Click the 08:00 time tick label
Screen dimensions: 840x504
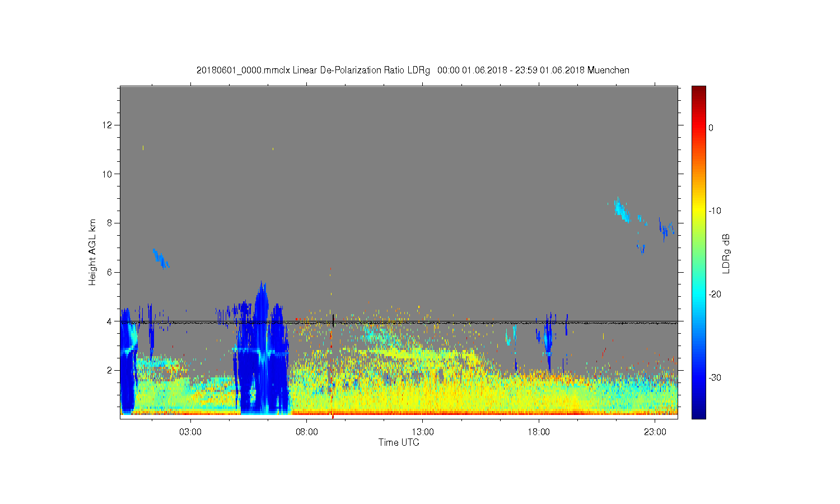(x=307, y=432)
